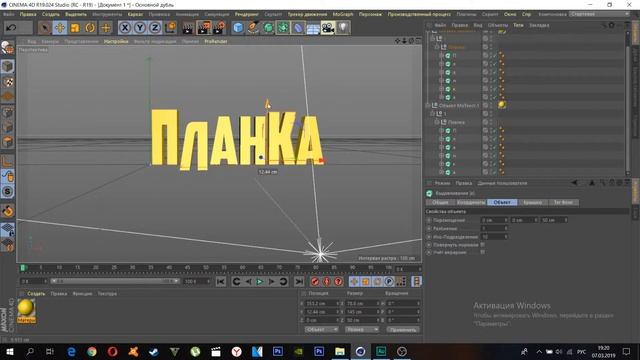640x360 pixels.
Task: Toggle Autokeying red button
Action: point(327,281)
